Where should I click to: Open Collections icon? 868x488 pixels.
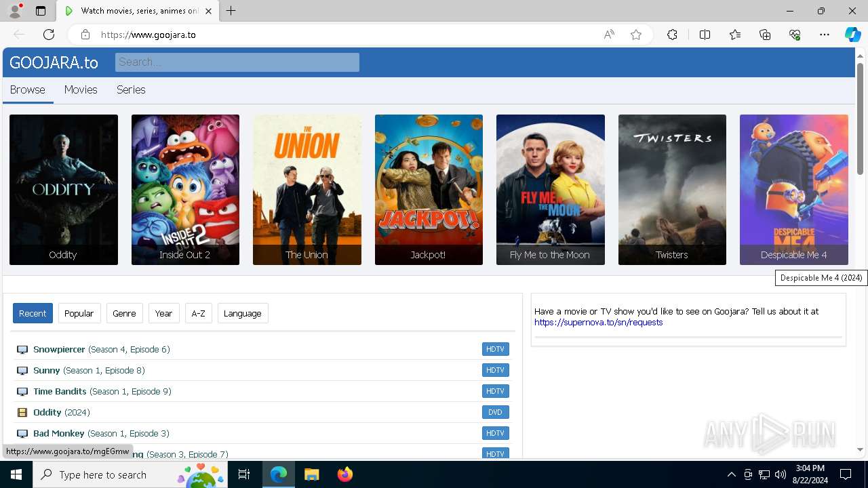point(765,35)
